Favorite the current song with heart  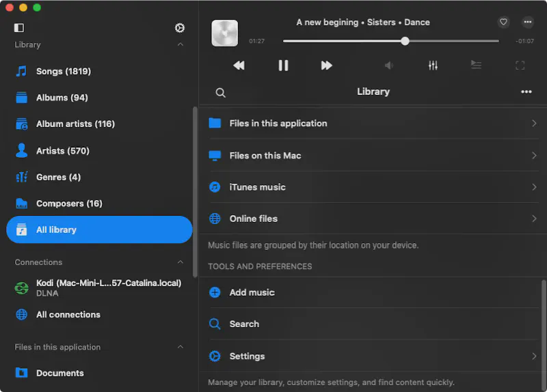[x=503, y=23]
